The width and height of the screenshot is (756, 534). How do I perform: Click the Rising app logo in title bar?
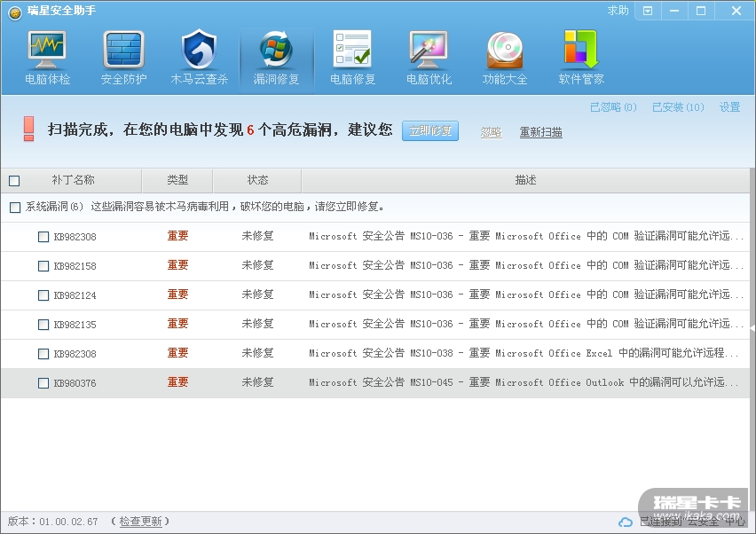pos(15,13)
